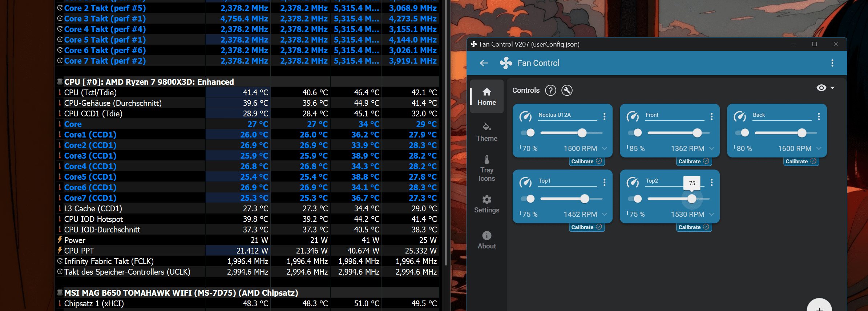868x311 pixels.
Task: Select the CPU (Tctl/Tdie) sensor row
Action: [x=247, y=92]
